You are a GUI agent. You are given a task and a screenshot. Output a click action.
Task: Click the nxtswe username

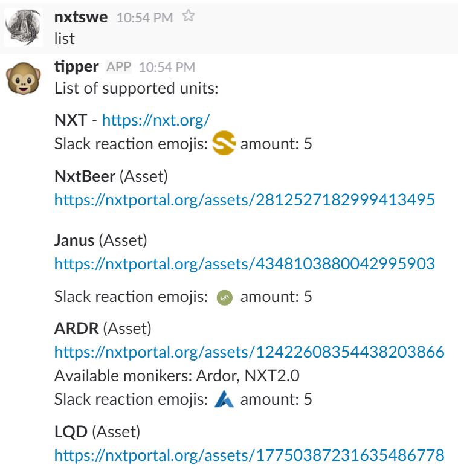[x=81, y=17]
